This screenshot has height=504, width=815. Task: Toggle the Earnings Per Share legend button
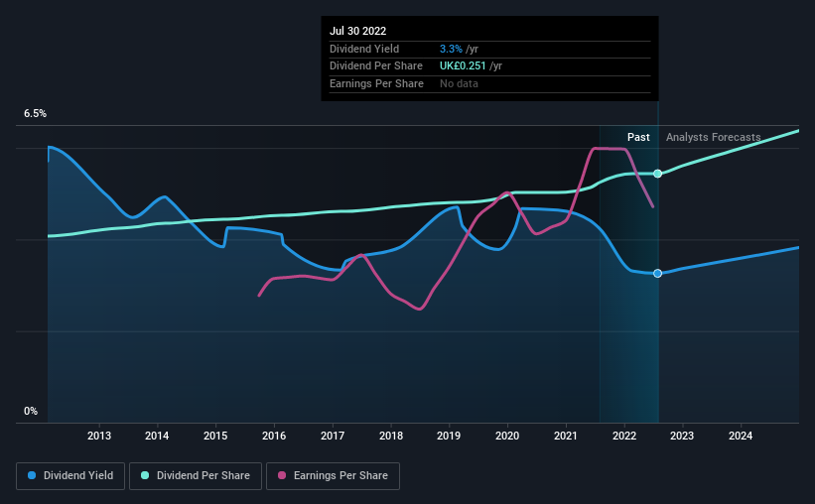(333, 476)
